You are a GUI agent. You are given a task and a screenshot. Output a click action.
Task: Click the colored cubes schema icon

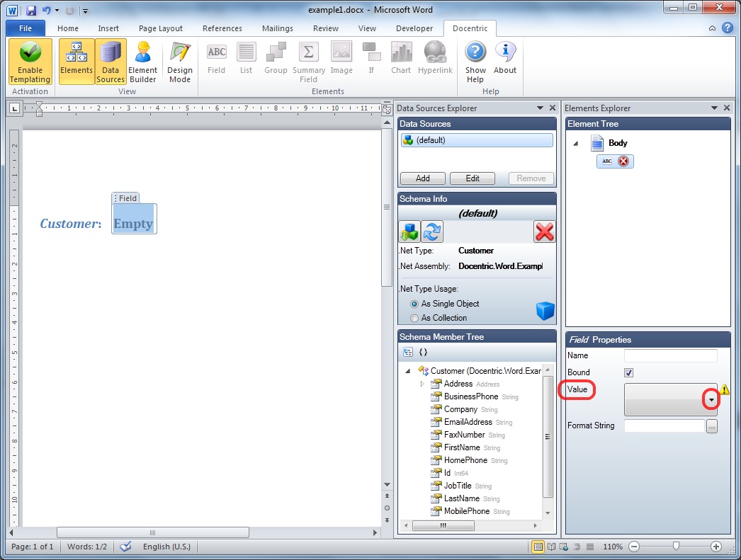409,232
